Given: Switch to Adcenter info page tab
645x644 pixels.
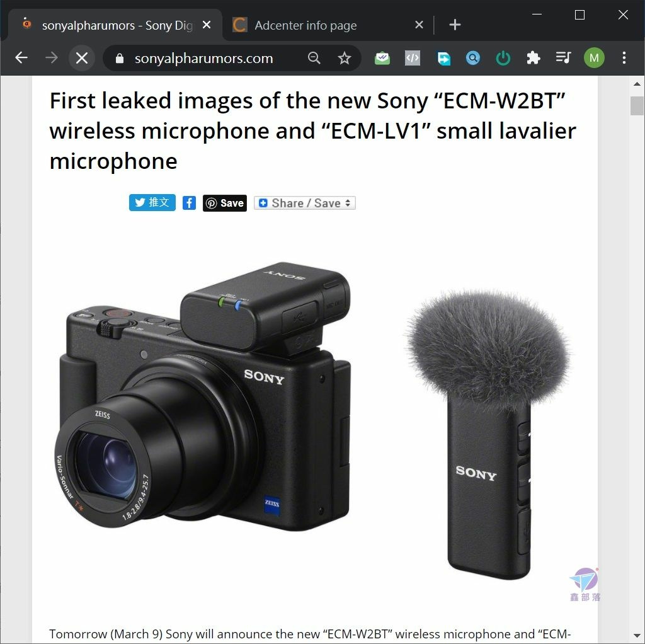Looking at the screenshot, I should (x=305, y=25).
